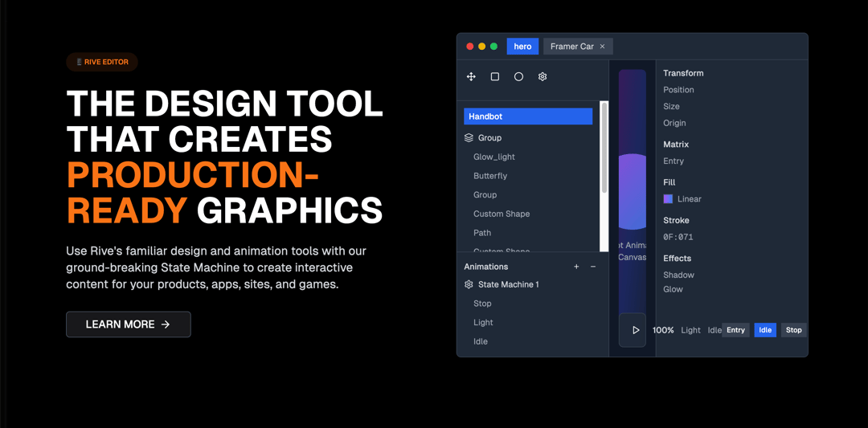Click the Origin property
Viewport: 868px width, 428px height.
[x=674, y=123]
